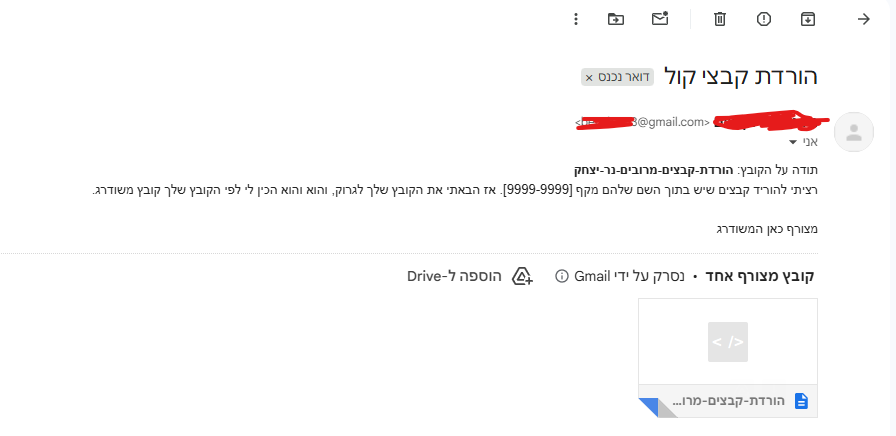Click the sender profile avatar

point(853,132)
